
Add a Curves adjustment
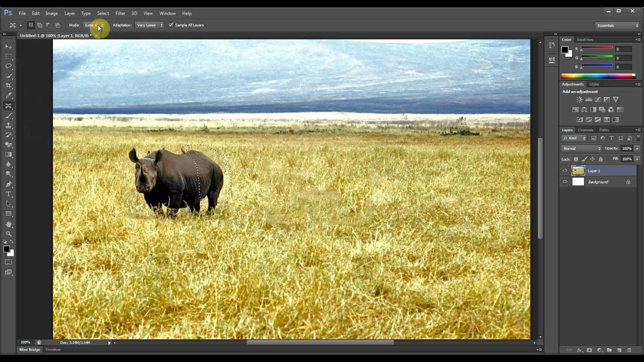point(597,100)
